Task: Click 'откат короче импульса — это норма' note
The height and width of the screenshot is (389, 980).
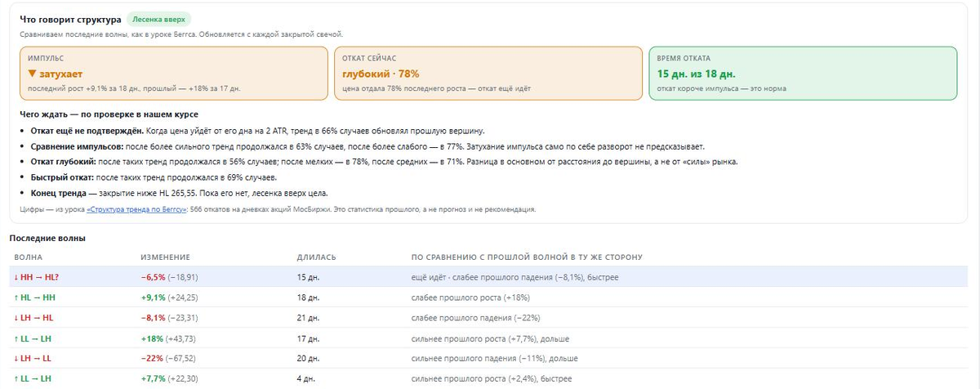Action: tap(722, 87)
